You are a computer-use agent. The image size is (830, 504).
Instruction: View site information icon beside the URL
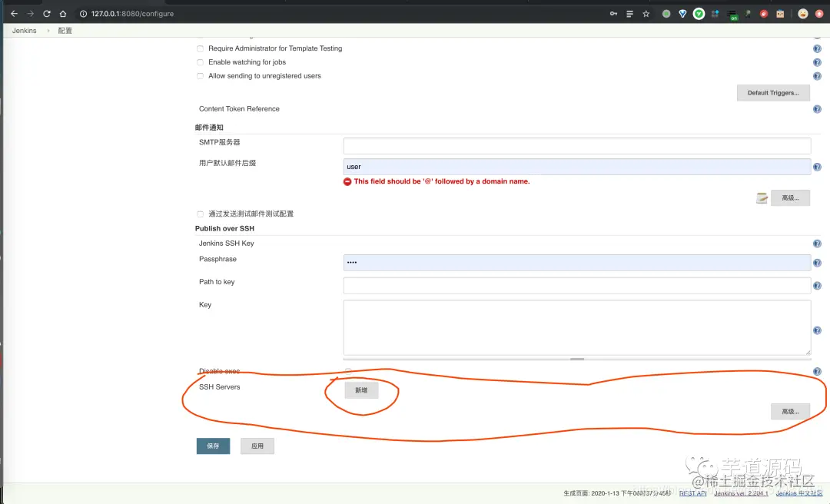pyautogui.click(x=83, y=14)
